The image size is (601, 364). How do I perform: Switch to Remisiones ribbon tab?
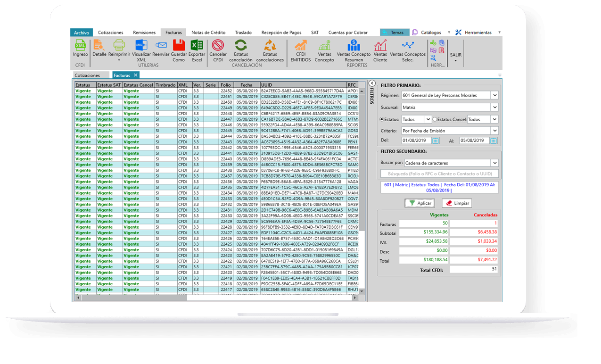click(144, 33)
